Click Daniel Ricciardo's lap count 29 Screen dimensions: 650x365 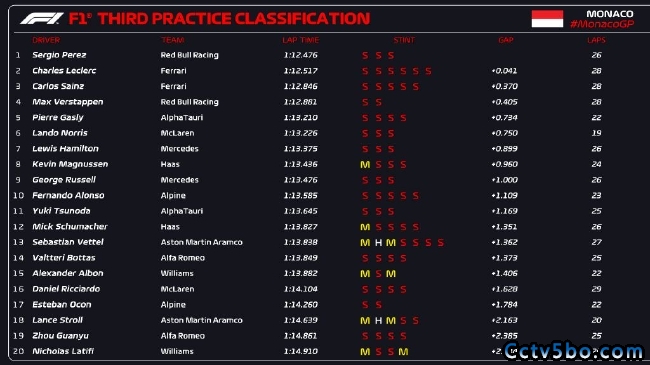tap(597, 289)
